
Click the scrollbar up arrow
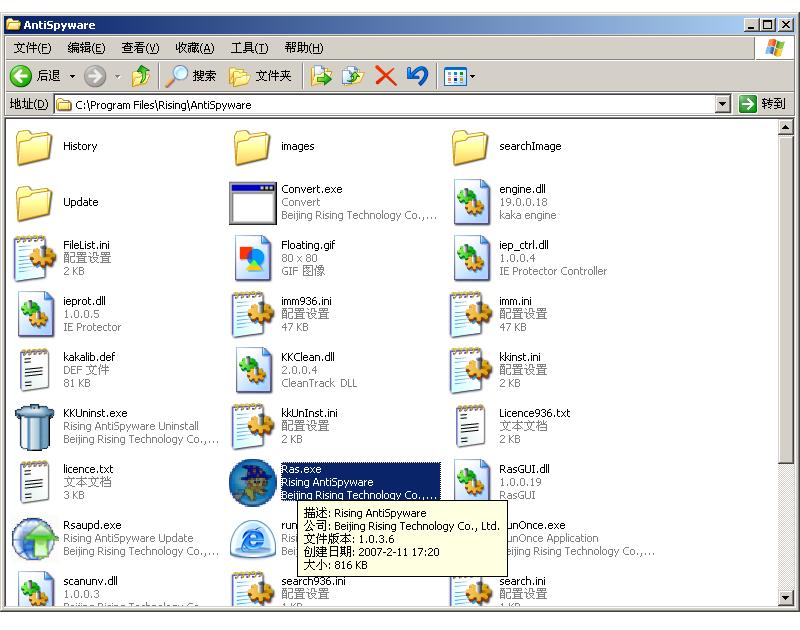[x=785, y=127]
